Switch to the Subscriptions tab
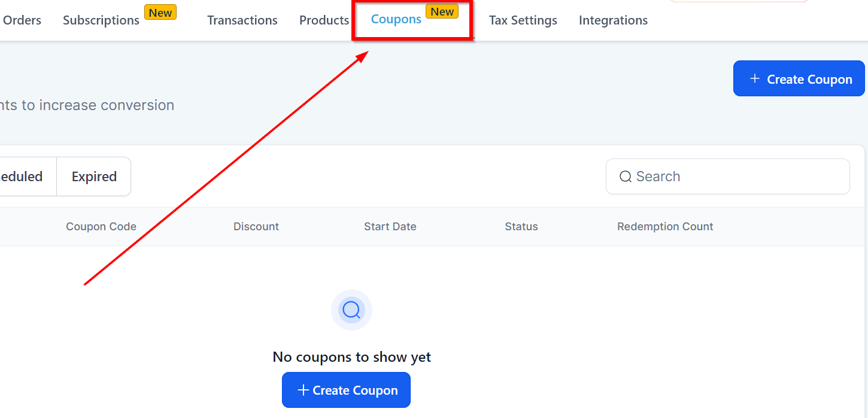 101,20
